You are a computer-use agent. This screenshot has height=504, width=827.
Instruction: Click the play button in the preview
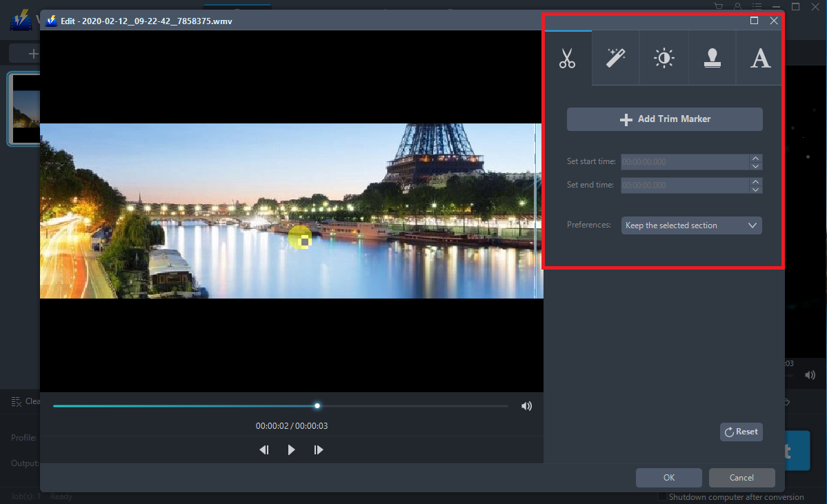point(291,450)
